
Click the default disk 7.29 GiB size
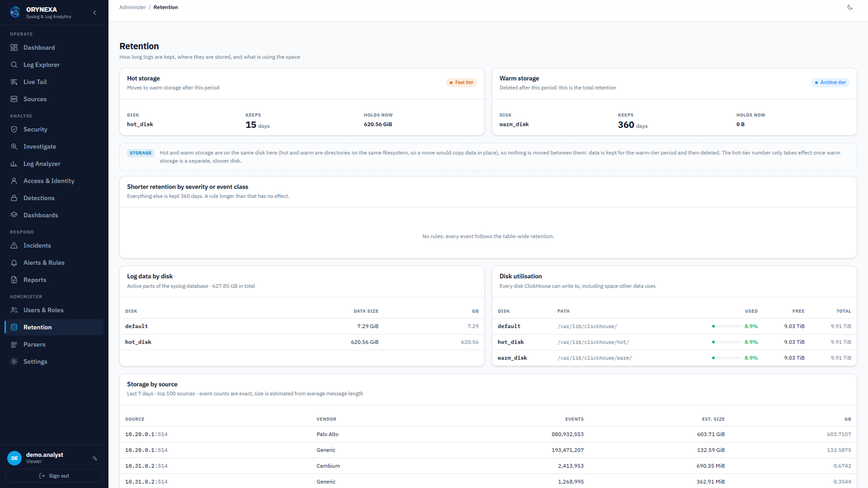click(368, 326)
